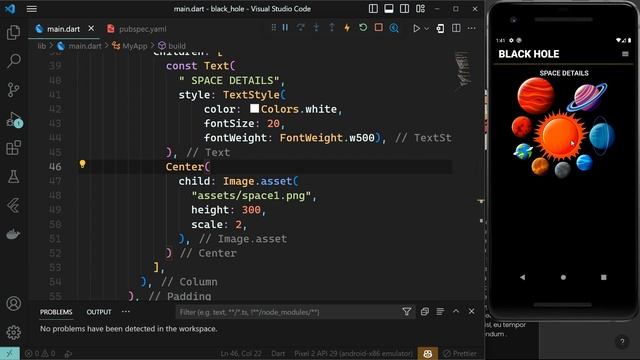Open the problems filter funnel options
640x360 pixels.
coord(407,312)
